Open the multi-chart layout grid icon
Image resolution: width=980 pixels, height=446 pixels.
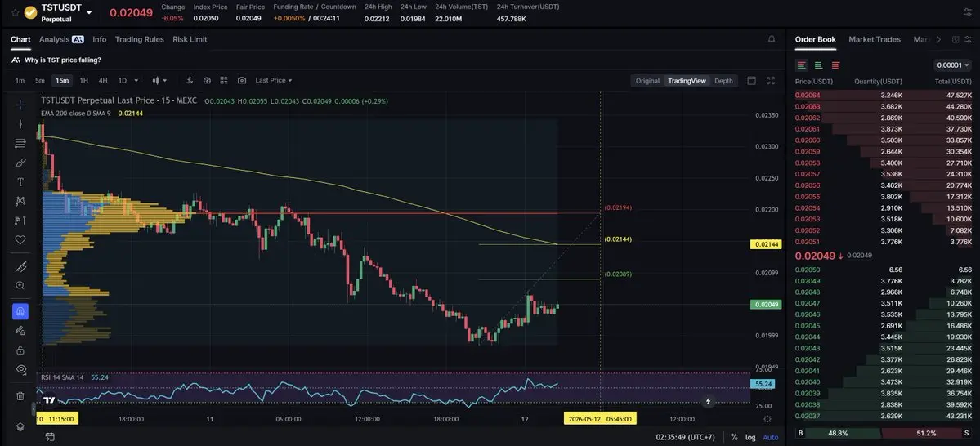[x=224, y=81]
